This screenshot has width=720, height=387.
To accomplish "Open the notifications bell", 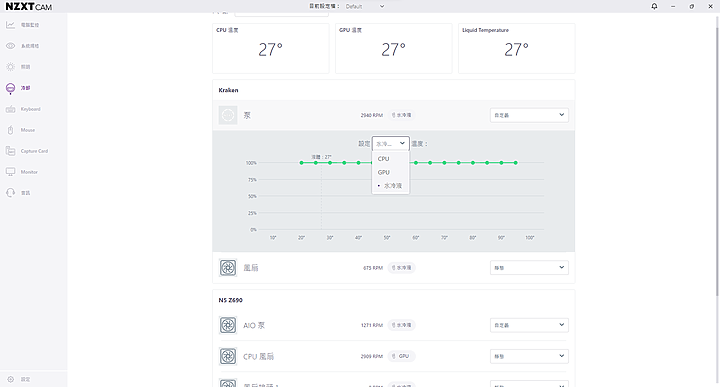I will click(x=654, y=6).
